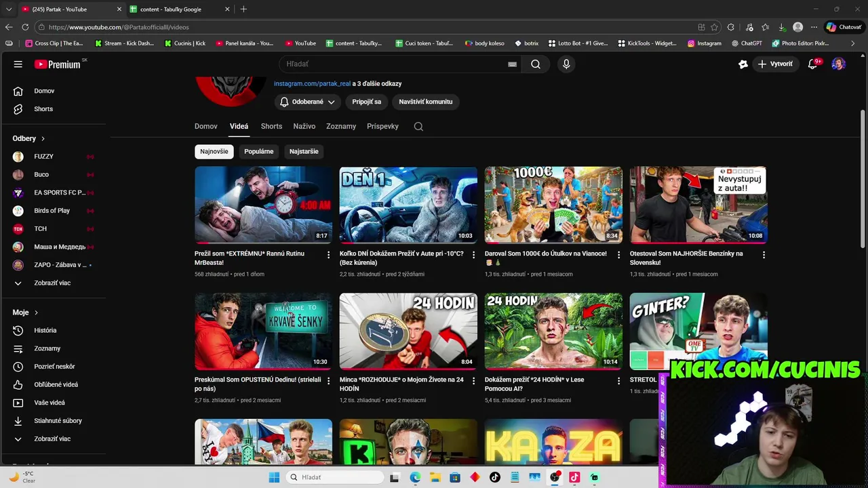
Task: Click the YouTube Premium logo
Action: click(x=57, y=64)
